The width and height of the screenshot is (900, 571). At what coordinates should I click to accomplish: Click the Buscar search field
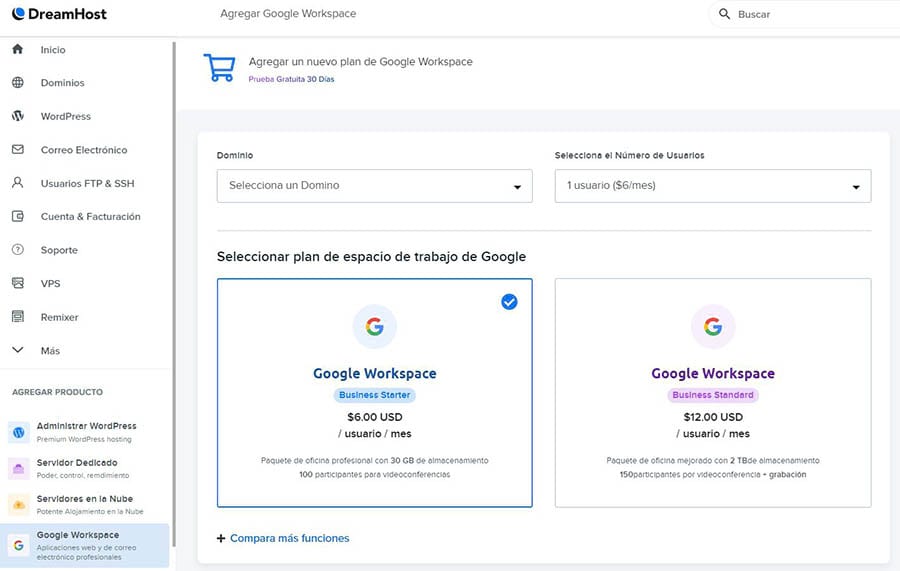click(800, 14)
